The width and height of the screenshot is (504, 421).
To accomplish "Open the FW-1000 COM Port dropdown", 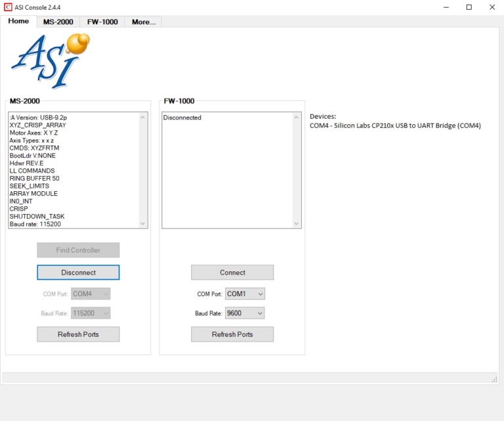I will point(245,294).
